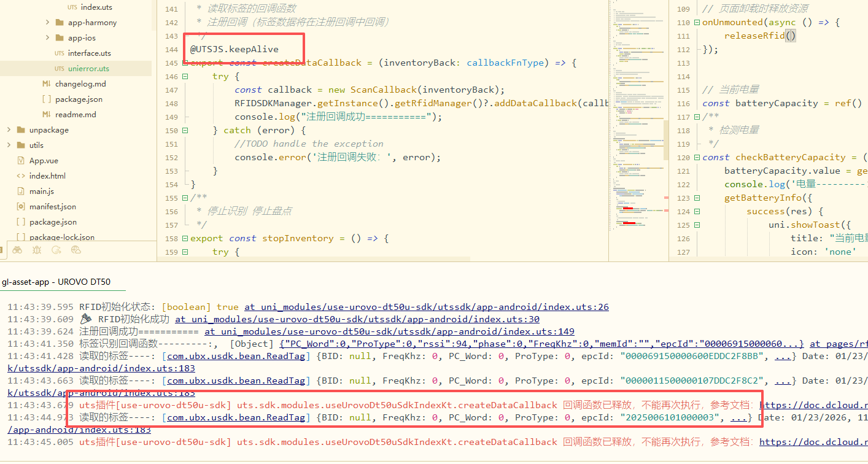Click the App.vue file icon
The width and height of the screenshot is (868, 464).
[x=21, y=161]
